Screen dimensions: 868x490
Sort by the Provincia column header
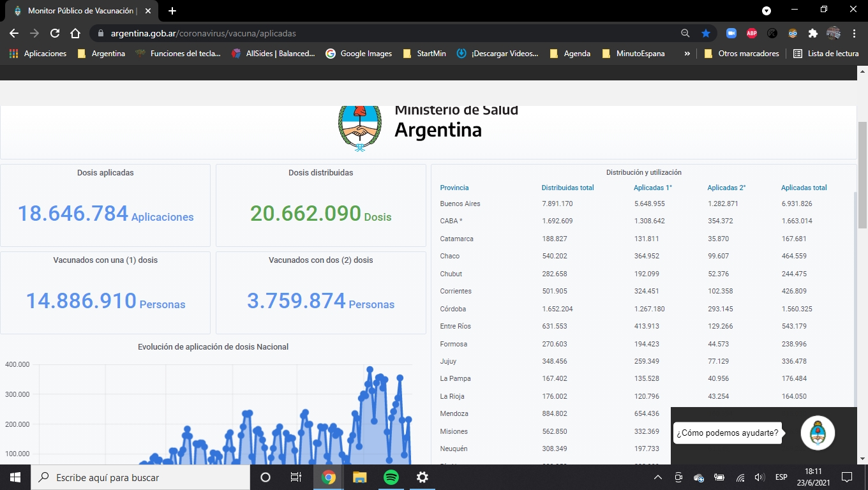[x=454, y=188]
